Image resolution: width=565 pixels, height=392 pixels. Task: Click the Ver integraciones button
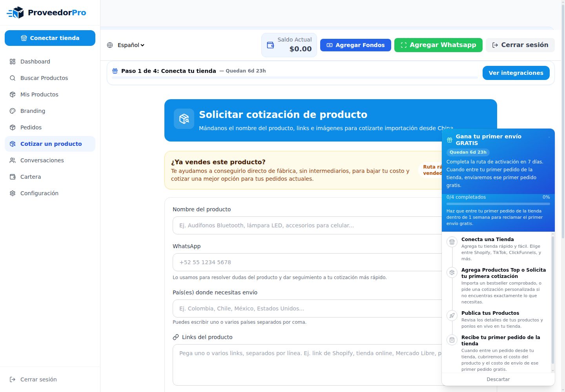click(x=516, y=73)
